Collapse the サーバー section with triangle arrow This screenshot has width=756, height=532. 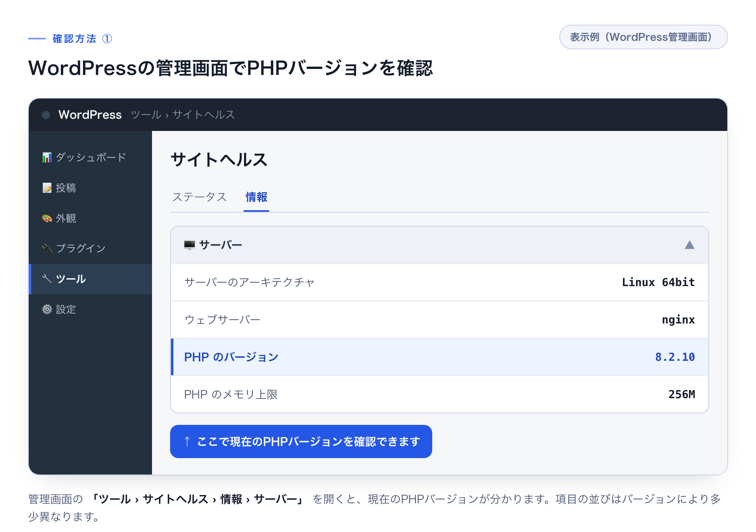pyautogui.click(x=689, y=245)
